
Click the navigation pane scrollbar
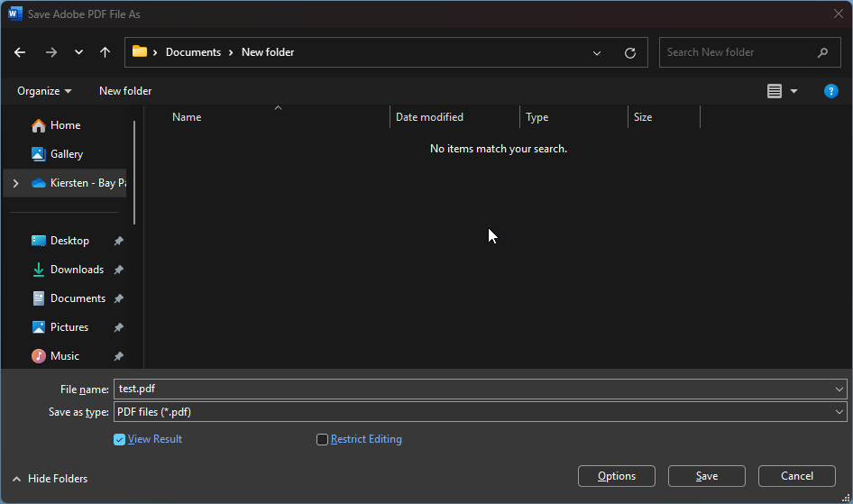click(x=134, y=172)
